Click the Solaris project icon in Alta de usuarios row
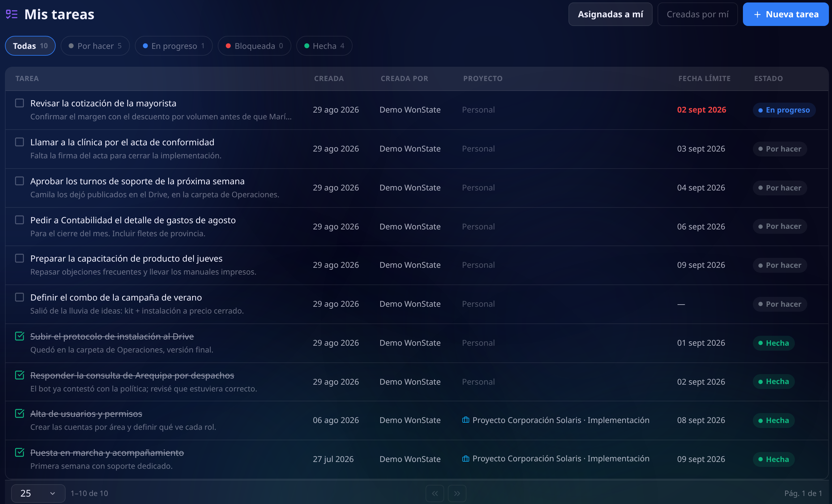 [465, 420]
